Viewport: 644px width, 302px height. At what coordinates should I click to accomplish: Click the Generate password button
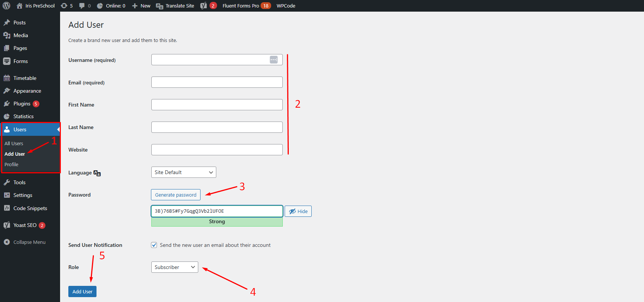click(176, 195)
